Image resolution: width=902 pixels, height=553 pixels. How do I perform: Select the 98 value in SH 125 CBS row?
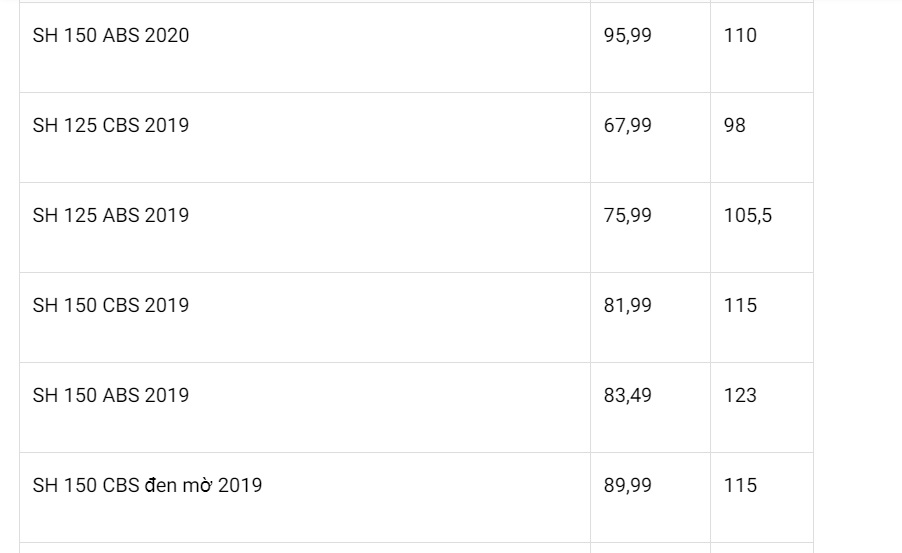coord(735,126)
